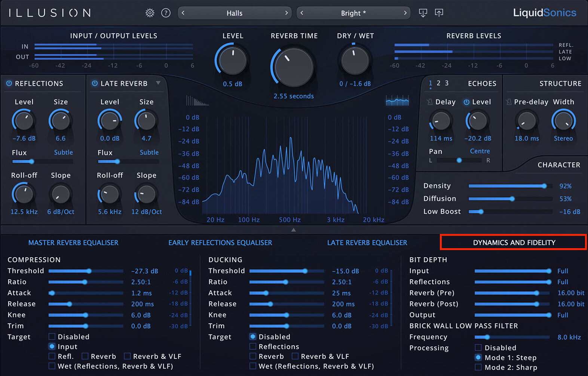This screenshot has height=376, width=588.
Task: Click the preset import (download) icon
Action: [423, 13]
